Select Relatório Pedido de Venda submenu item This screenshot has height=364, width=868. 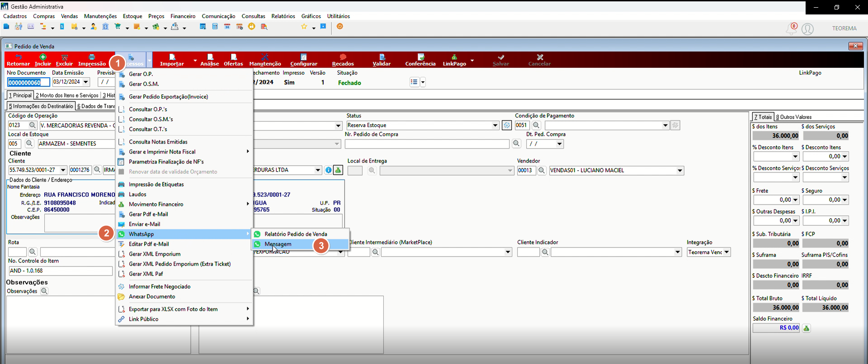point(300,234)
